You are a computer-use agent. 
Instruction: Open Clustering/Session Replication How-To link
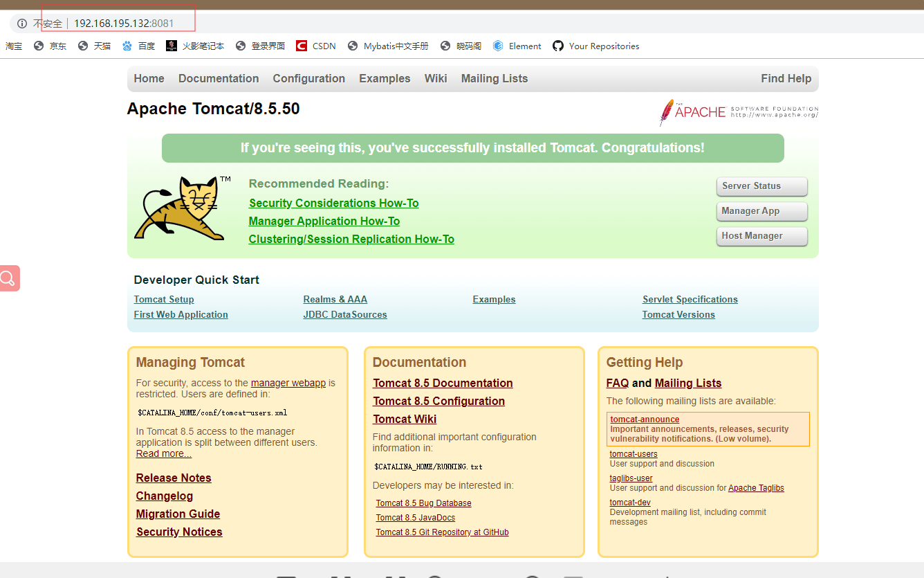[351, 239]
